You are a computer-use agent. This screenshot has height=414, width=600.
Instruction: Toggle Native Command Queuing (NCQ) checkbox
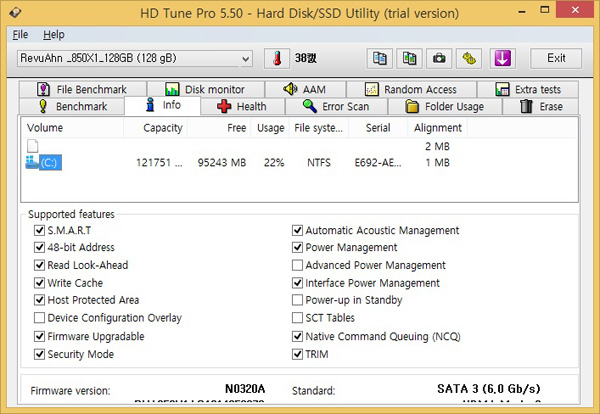(x=297, y=336)
